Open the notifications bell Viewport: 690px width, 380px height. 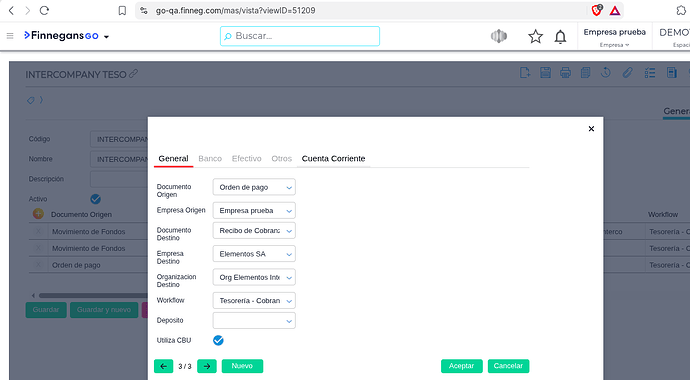[560, 37]
